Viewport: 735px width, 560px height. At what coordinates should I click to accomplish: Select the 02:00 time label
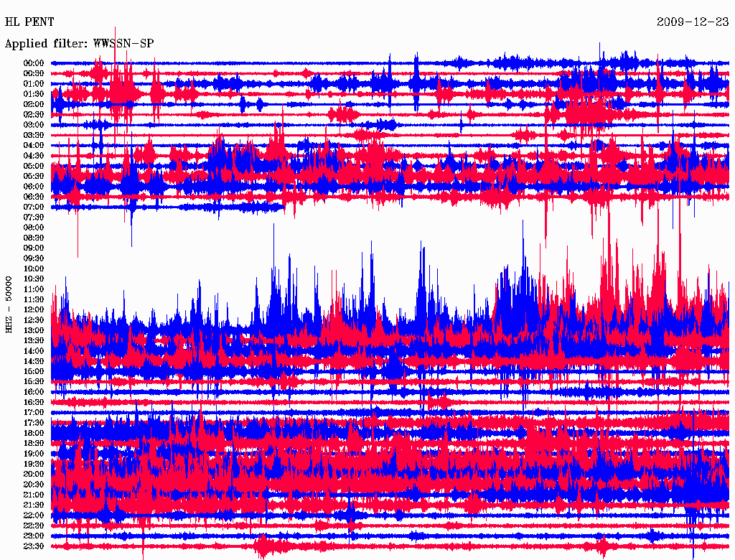coord(34,104)
